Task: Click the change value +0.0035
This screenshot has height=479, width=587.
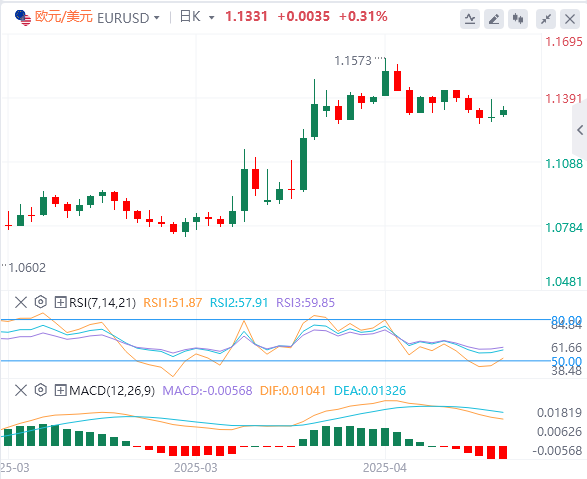Action: [x=304, y=16]
